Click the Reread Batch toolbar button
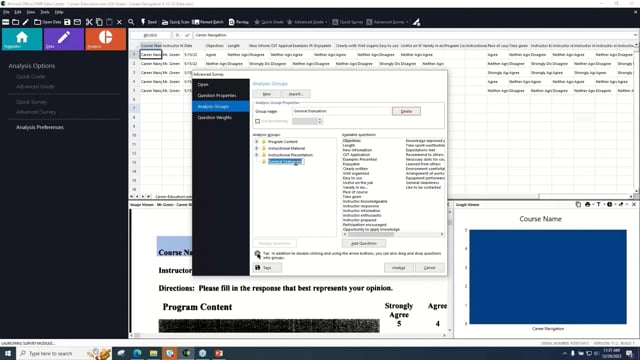Image resolution: width=640 pixels, height=360 pixels. click(x=208, y=22)
